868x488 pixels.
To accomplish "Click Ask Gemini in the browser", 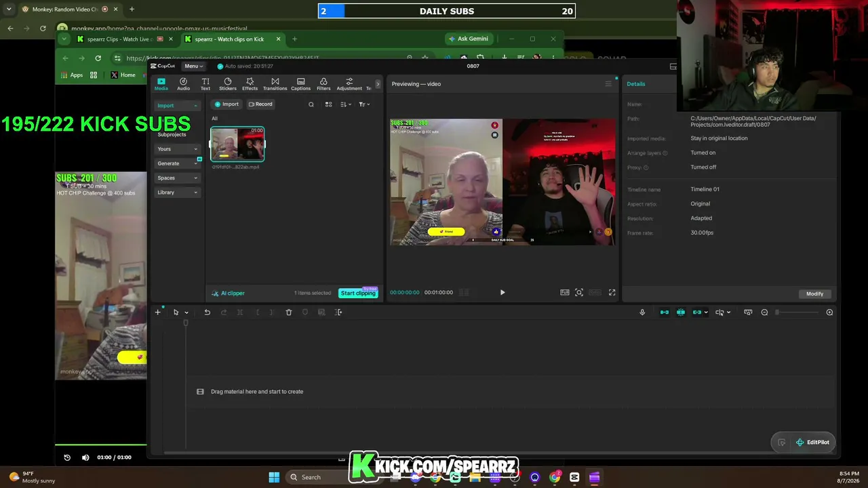I will 468,39.
